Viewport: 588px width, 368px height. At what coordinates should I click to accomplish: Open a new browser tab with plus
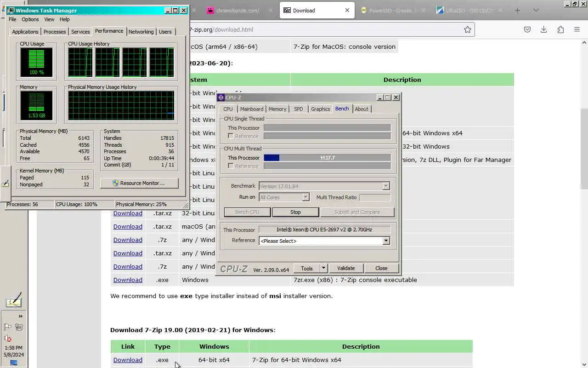[x=517, y=10]
